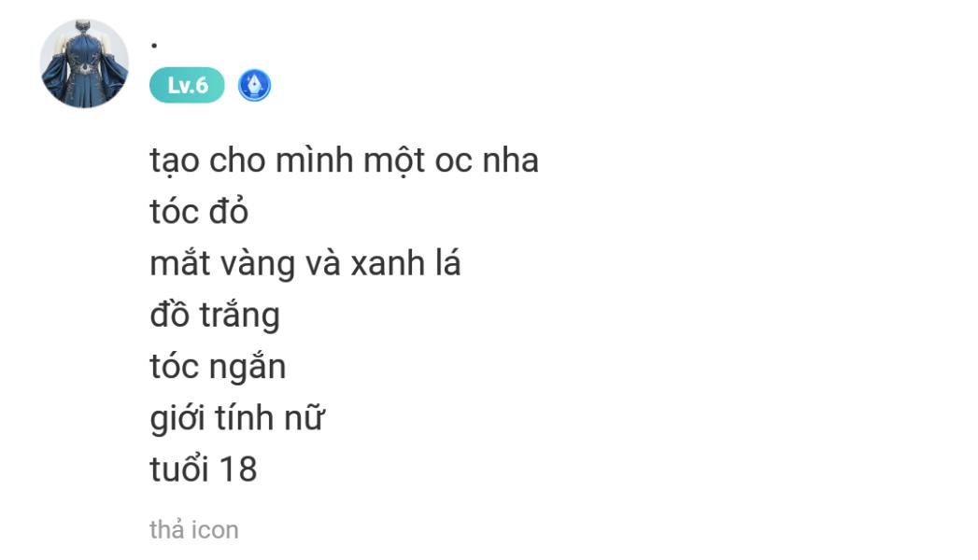Click the word "nha" ending the first line

coord(511,161)
